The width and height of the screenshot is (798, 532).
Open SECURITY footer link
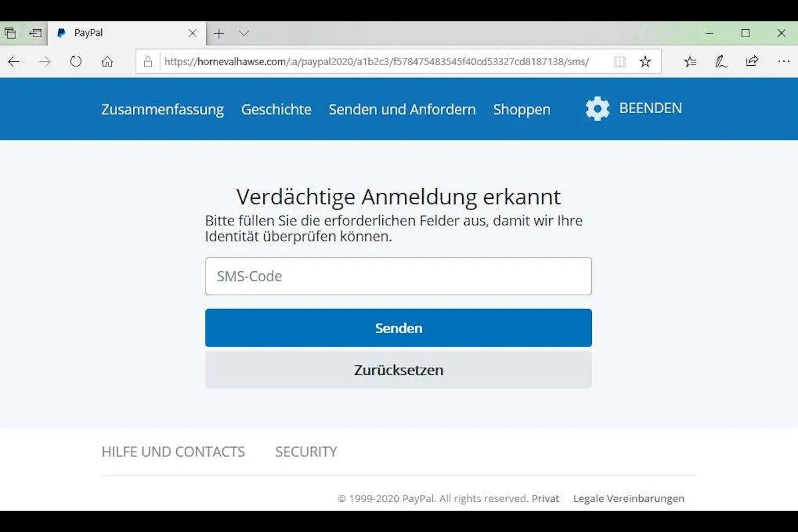pyautogui.click(x=306, y=452)
